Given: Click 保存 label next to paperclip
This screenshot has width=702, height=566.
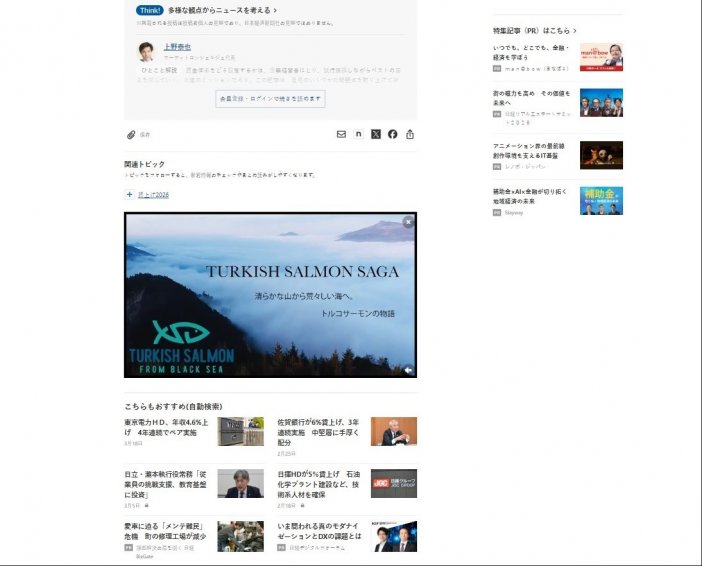Looking at the screenshot, I should pyautogui.click(x=145, y=135).
